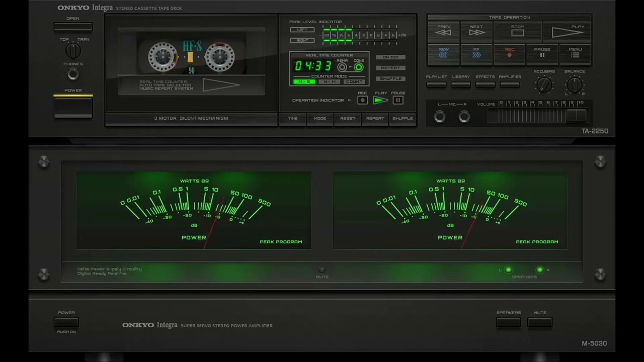Click the right MIC input jack
Viewport: 644px width, 362px height.
click(464, 117)
